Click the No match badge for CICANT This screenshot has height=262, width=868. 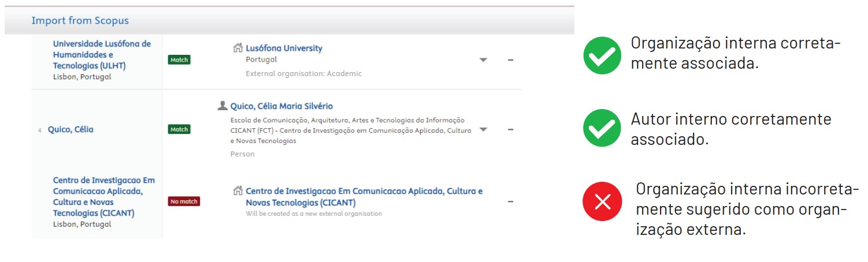pyautogui.click(x=184, y=201)
